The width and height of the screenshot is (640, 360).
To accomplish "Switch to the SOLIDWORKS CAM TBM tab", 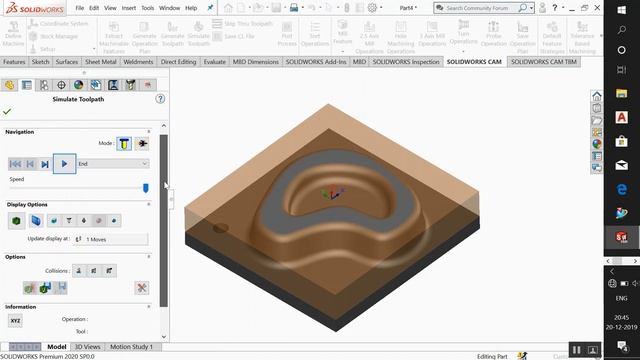I will coord(544,62).
